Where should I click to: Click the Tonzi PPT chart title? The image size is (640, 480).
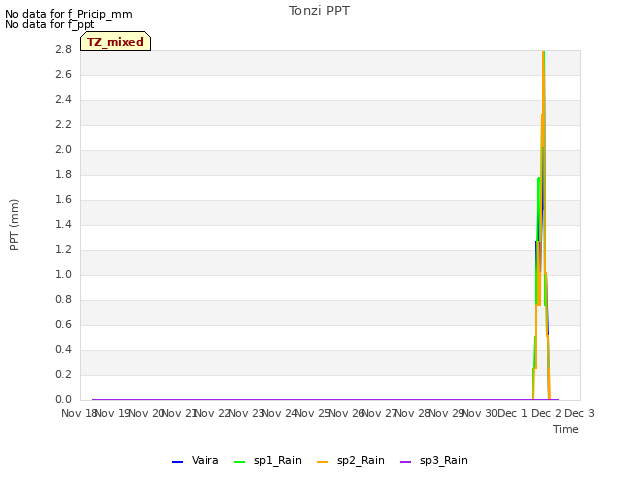tap(319, 11)
